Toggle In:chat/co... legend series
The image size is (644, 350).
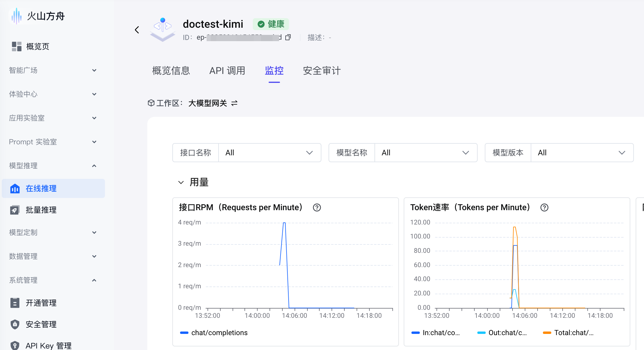(436, 333)
